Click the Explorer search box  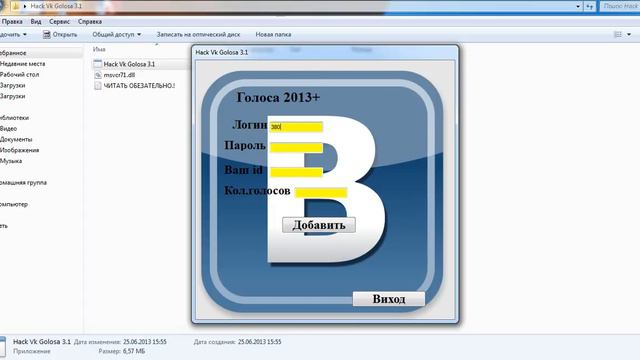pyautogui.click(x=619, y=6)
